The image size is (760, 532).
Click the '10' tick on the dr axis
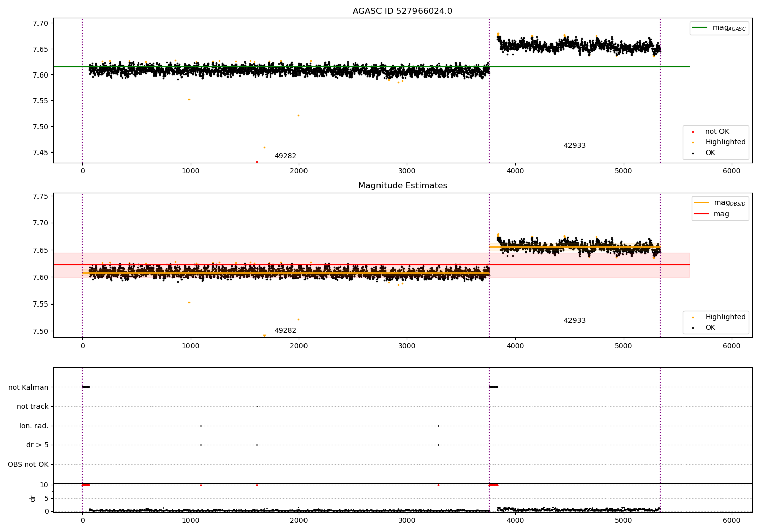coord(44,485)
